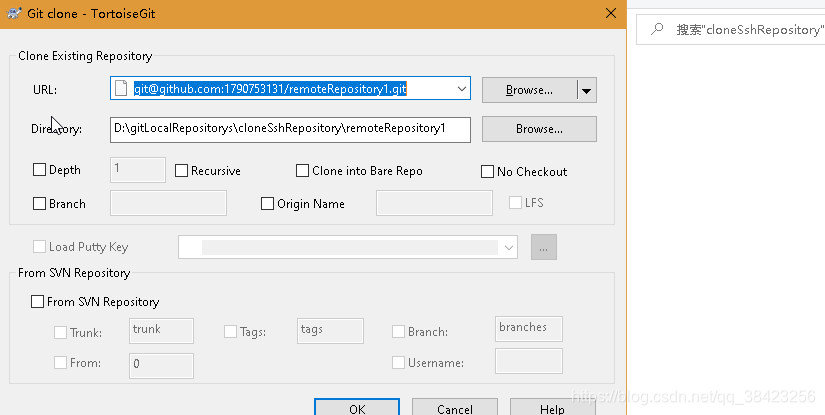Image resolution: width=825 pixels, height=415 pixels.
Task: Click the Directory Browse... button
Action: 539,129
